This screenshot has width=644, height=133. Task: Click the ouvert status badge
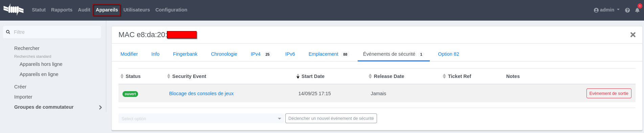click(x=130, y=94)
